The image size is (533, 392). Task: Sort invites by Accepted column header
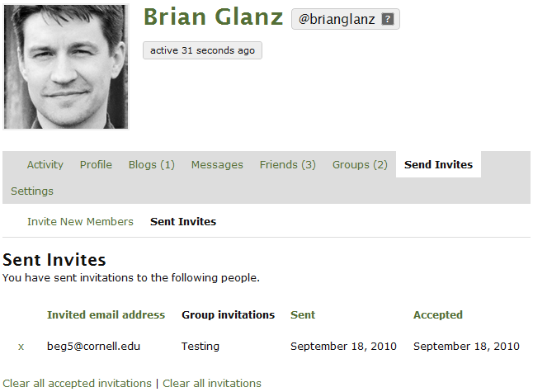tap(438, 314)
